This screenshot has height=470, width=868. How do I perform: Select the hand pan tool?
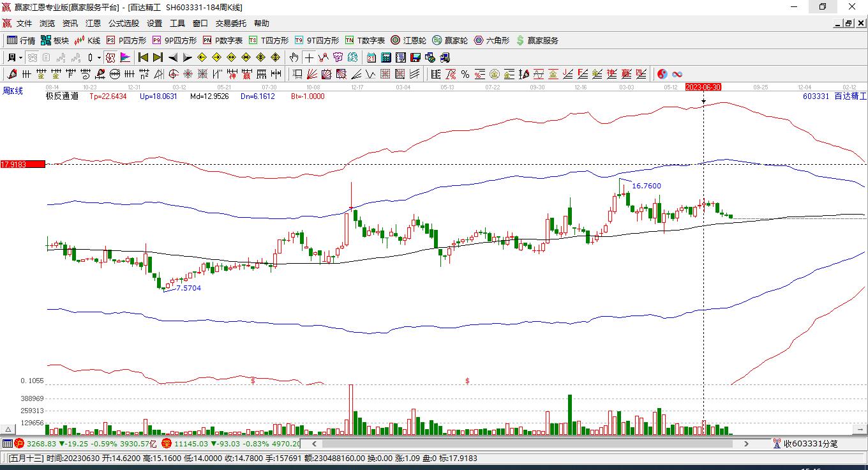[x=294, y=57]
